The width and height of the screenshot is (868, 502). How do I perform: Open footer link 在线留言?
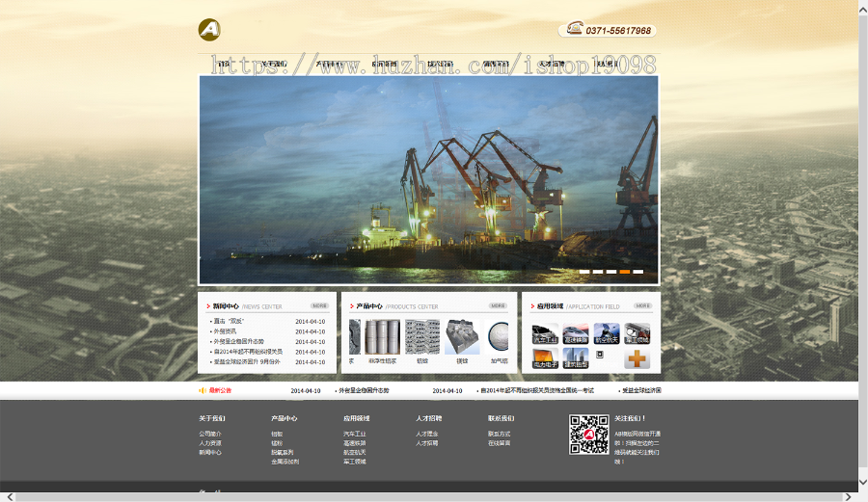pyautogui.click(x=500, y=443)
